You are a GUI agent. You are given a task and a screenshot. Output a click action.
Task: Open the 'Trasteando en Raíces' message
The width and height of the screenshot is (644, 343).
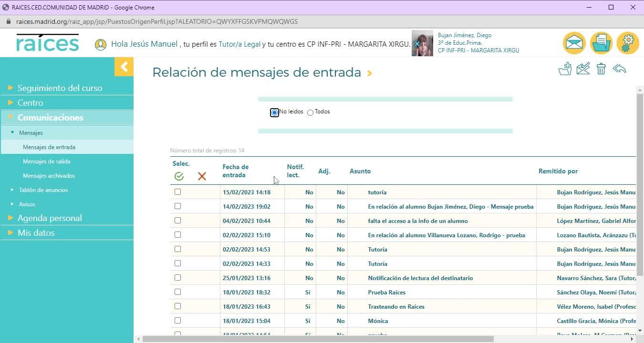point(396,307)
